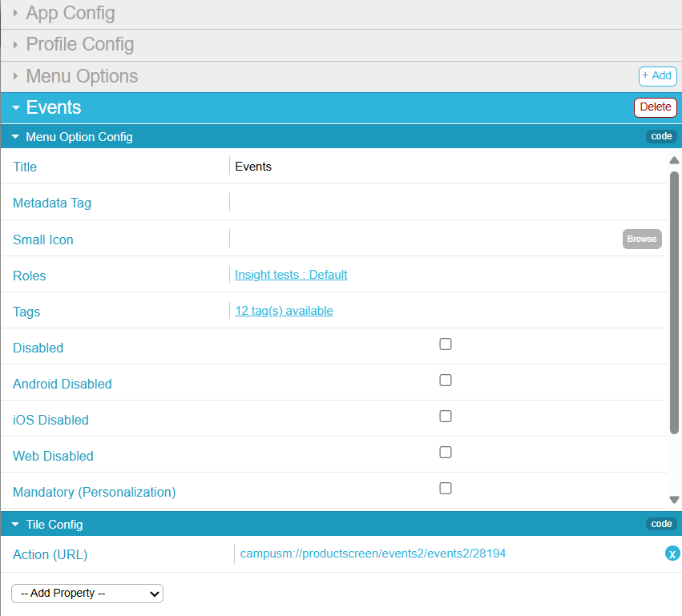
Task: Toggle the Web Disabled checkbox
Action: coord(446,453)
